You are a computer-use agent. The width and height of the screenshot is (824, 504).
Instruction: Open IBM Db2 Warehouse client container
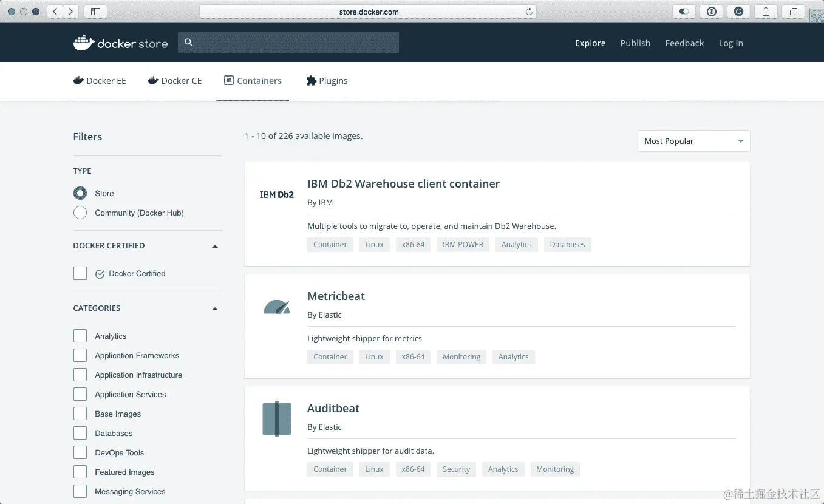[x=403, y=183]
